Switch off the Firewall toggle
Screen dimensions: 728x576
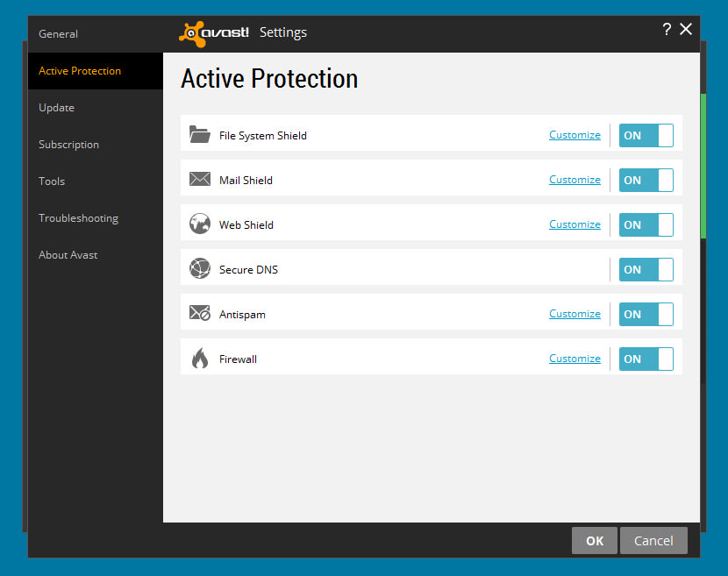tap(646, 359)
